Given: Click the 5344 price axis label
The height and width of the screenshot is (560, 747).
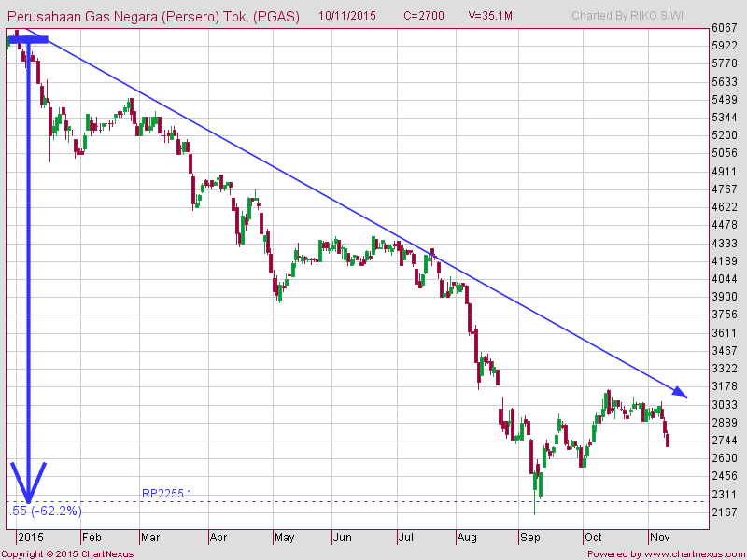Looking at the screenshot, I should click(725, 118).
